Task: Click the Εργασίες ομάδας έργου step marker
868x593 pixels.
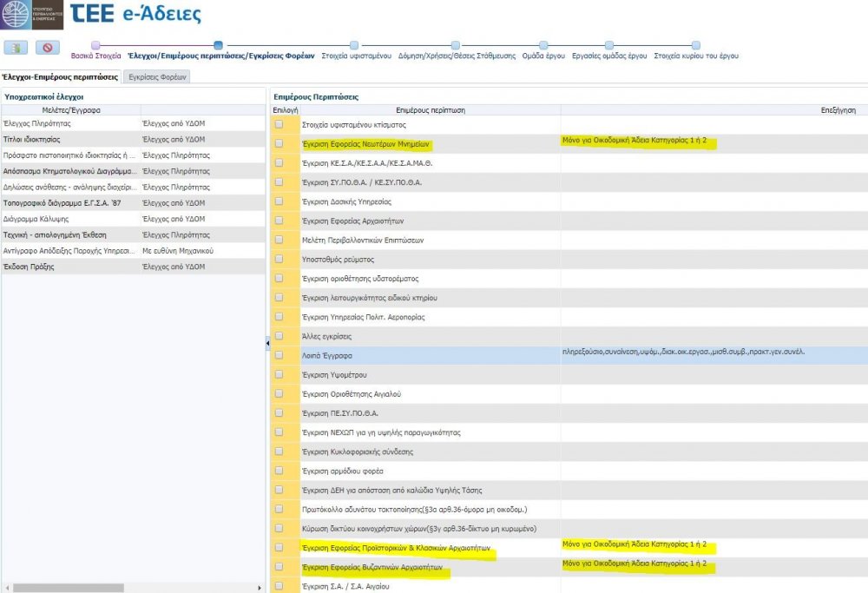Action: (x=609, y=45)
